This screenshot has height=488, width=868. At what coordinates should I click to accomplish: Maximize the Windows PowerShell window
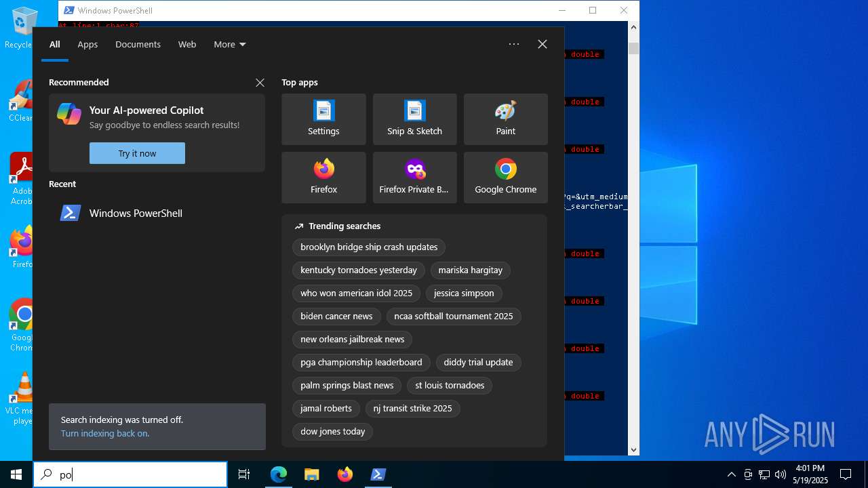click(593, 10)
